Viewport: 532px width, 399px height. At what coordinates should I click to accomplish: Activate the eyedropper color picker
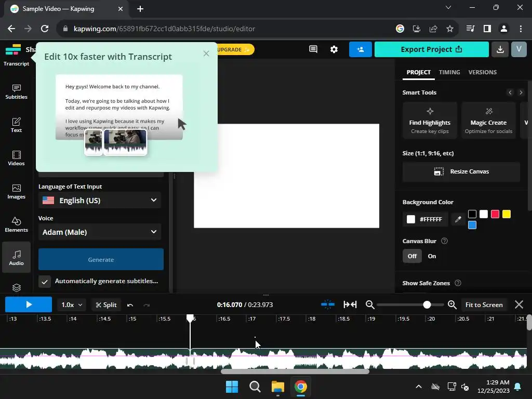(x=458, y=219)
